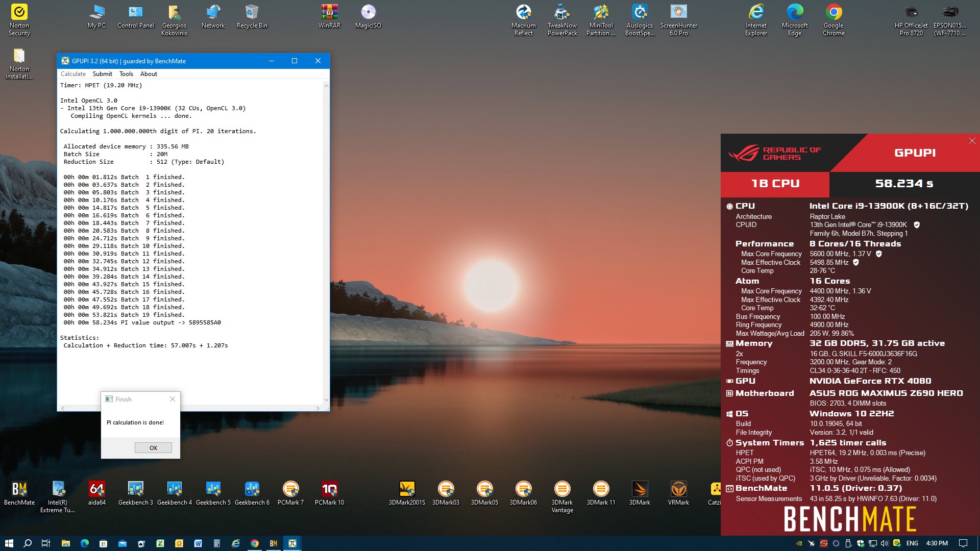Viewport: 980px width, 551px height.
Task: Open Tools menu in GPUPI
Action: (126, 74)
